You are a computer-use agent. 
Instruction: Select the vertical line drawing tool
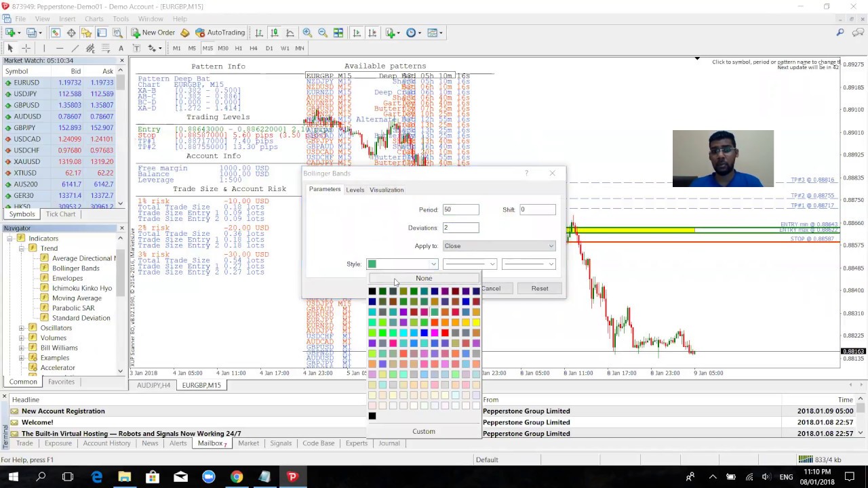point(44,48)
